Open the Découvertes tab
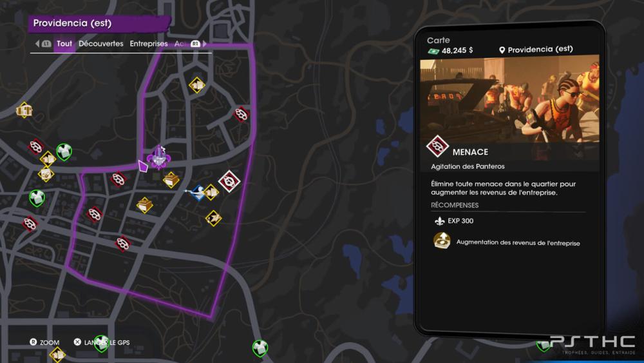This screenshot has width=644, height=363. point(101,44)
